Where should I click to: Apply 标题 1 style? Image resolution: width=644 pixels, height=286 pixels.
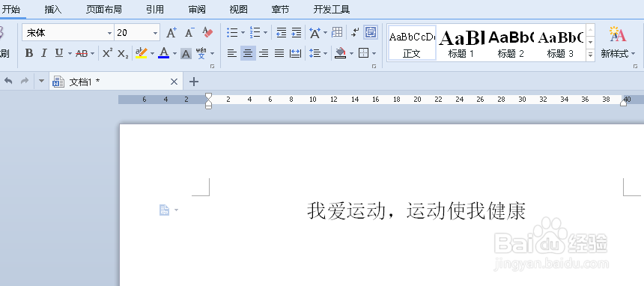coord(461,43)
